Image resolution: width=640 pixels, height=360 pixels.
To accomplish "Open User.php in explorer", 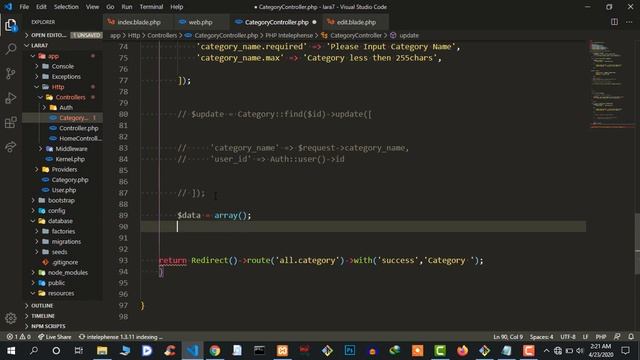I will pyautogui.click(x=64, y=190).
